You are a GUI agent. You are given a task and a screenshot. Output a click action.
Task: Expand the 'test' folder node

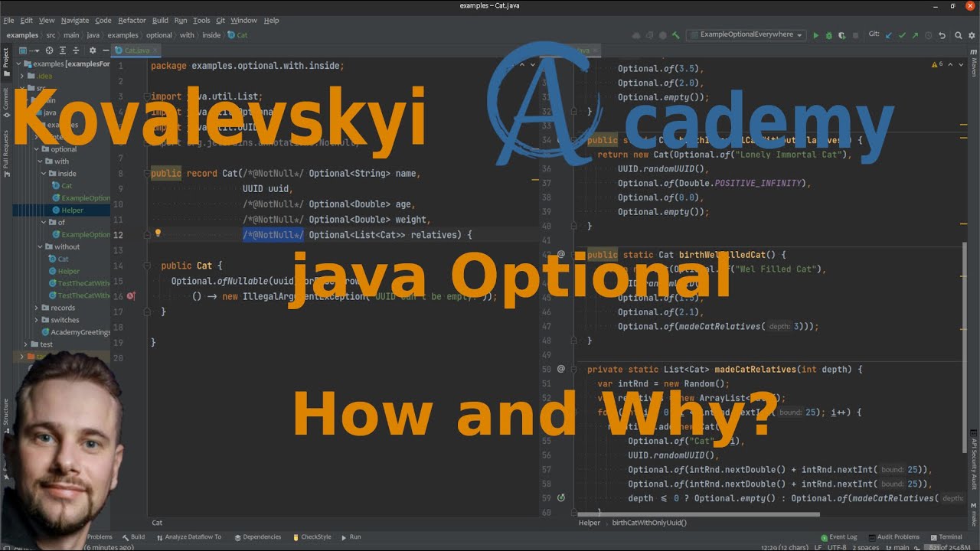click(25, 344)
